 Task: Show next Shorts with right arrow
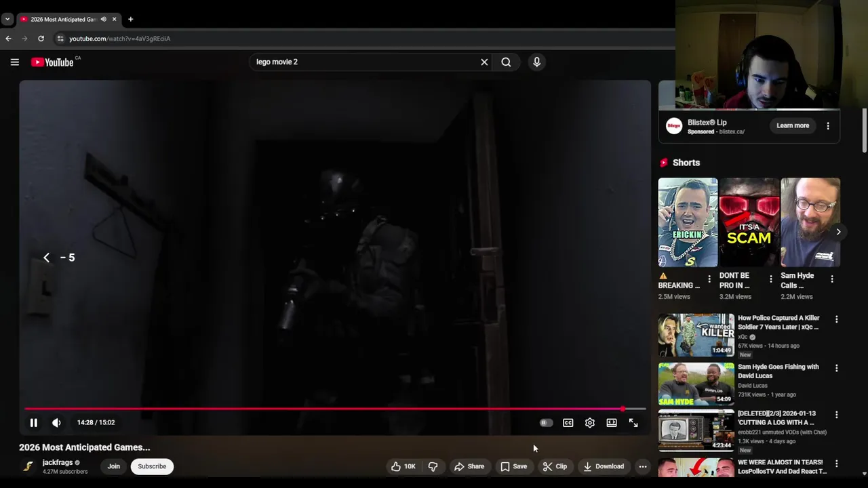pyautogui.click(x=838, y=232)
